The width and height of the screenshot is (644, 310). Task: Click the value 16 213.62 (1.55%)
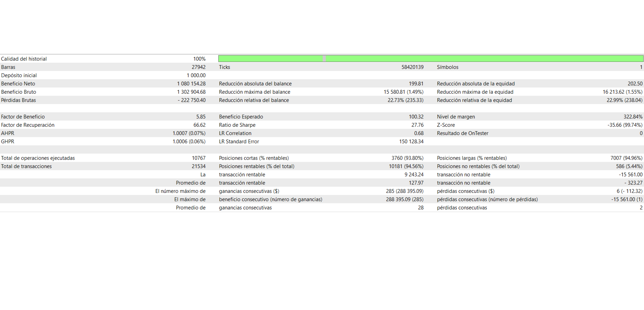623,92
